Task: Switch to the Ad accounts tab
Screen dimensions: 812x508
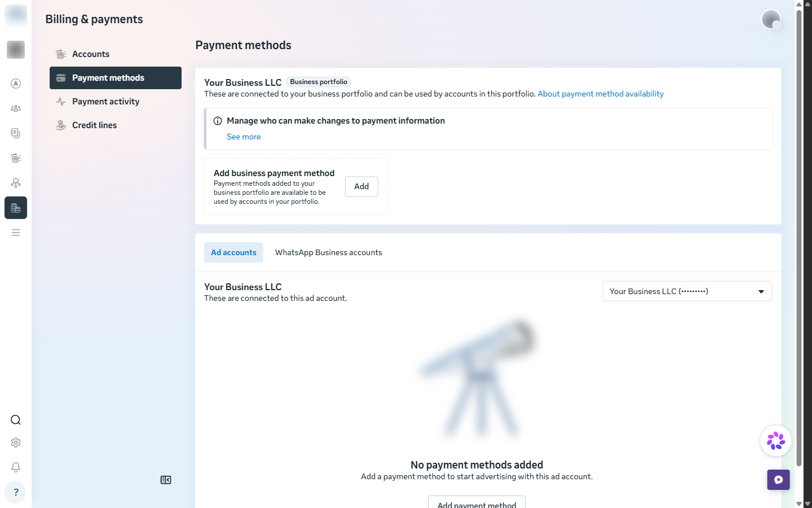Action: point(233,252)
